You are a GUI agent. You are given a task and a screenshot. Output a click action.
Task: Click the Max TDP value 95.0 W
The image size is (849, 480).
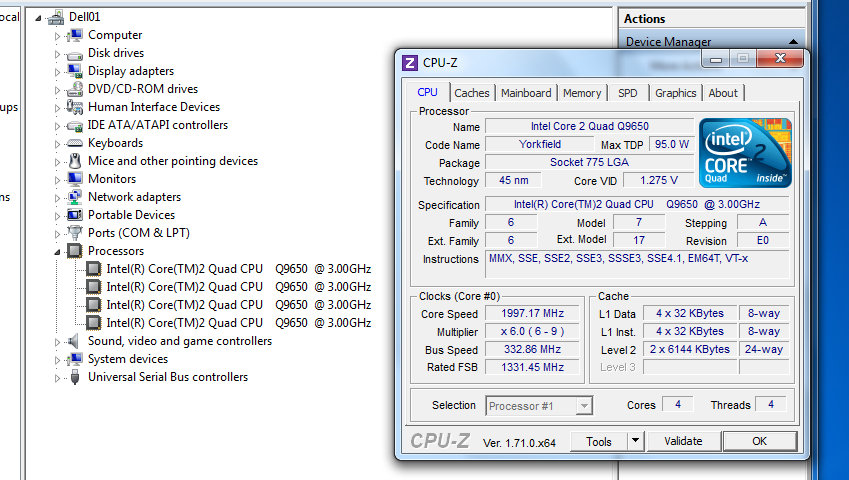point(671,144)
